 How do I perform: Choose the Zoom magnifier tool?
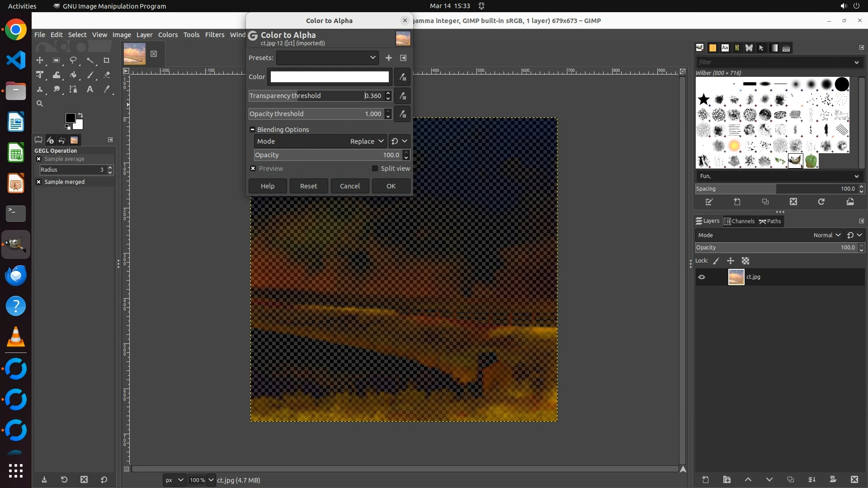40,104
